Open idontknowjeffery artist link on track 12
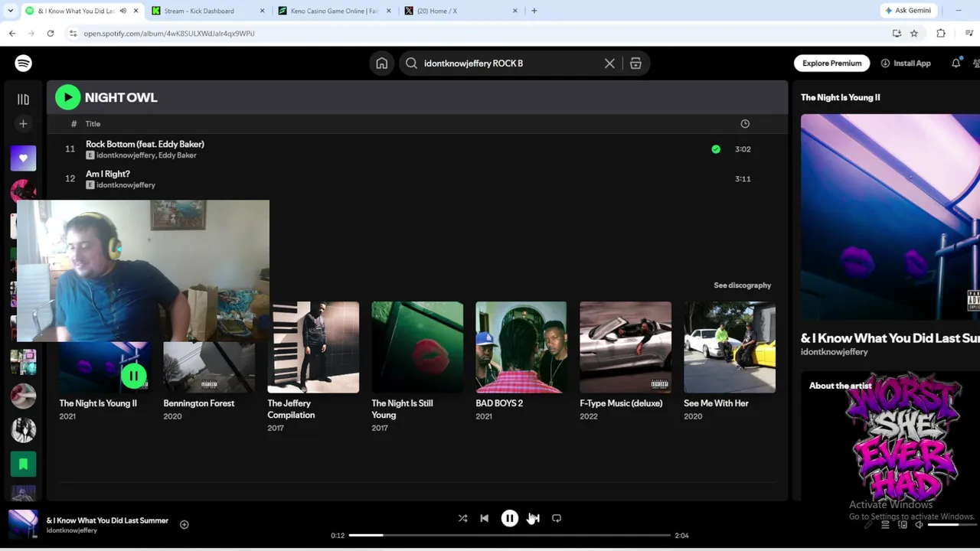This screenshot has height=551, width=980. (126, 185)
